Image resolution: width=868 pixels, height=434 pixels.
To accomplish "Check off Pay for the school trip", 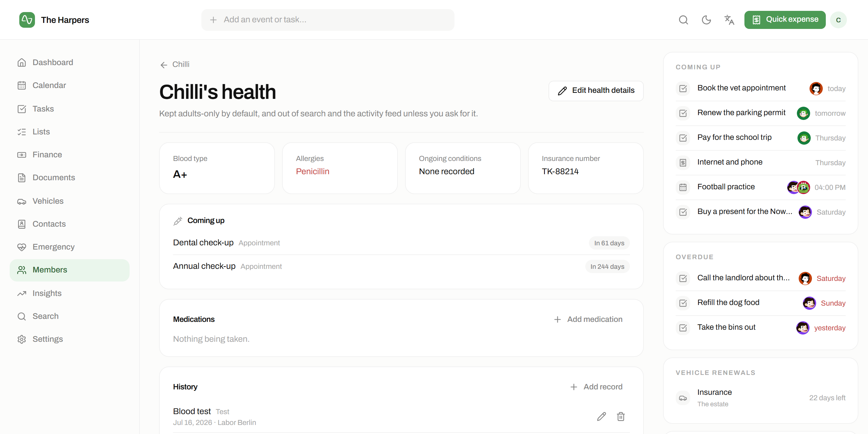I will 683,138.
